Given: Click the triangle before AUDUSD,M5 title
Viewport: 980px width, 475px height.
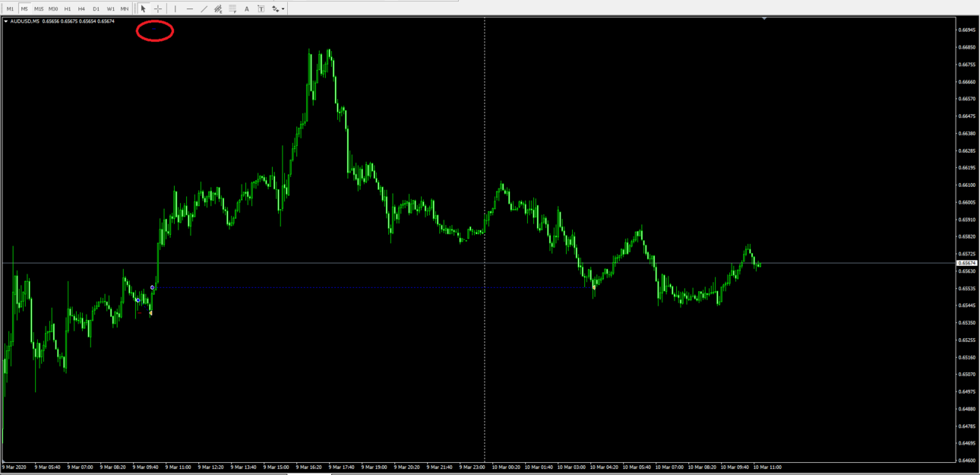Looking at the screenshot, I should [x=6, y=21].
